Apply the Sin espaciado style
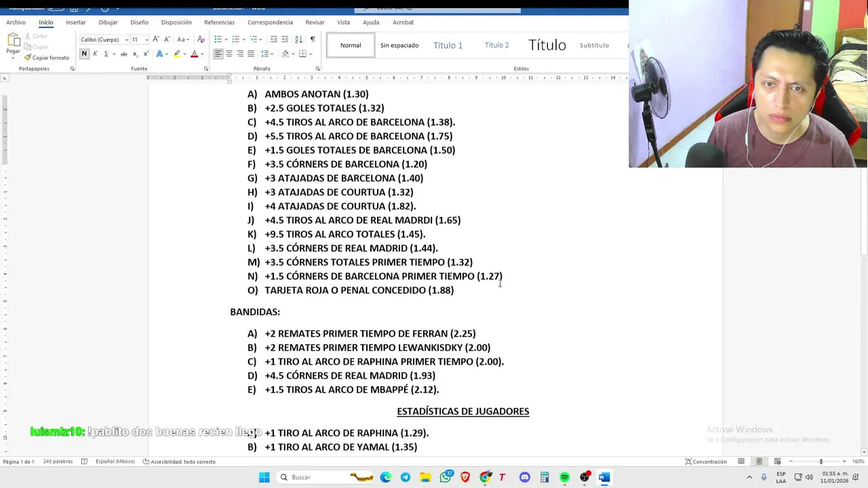This screenshot has width=868, height=488. (x=399, y=45)
